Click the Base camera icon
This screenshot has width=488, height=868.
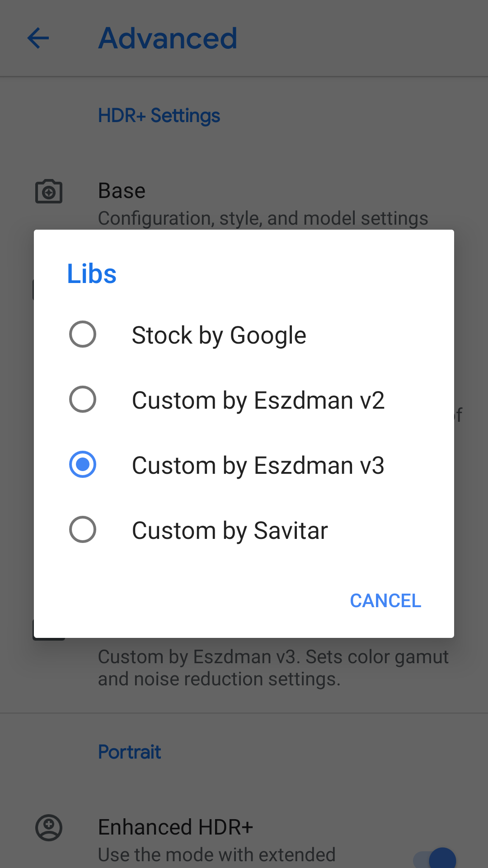pos(49,192)
